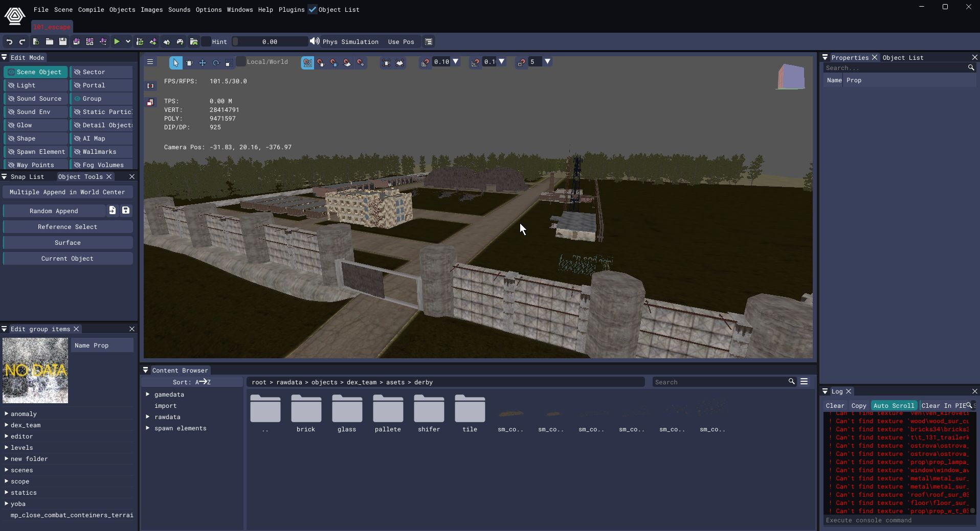Switch to the Snap List tab
980x531 pixels.
tap(27, 177)
